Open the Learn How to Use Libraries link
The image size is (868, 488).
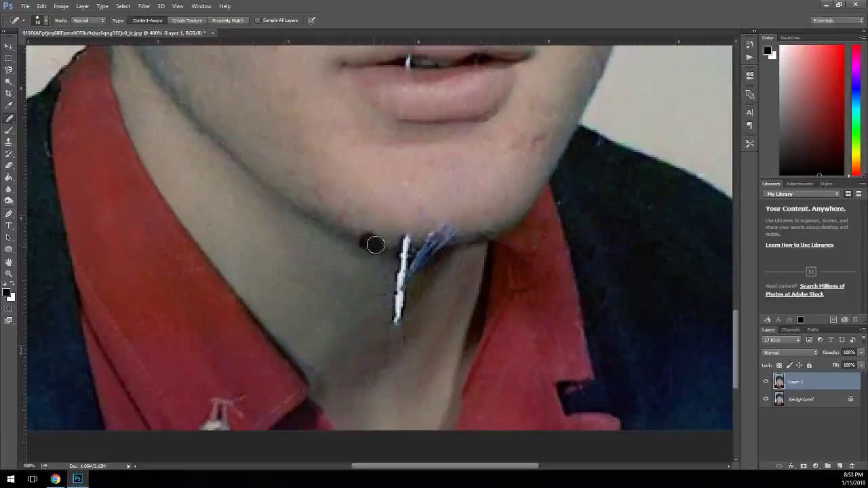(x=800, y=245)
